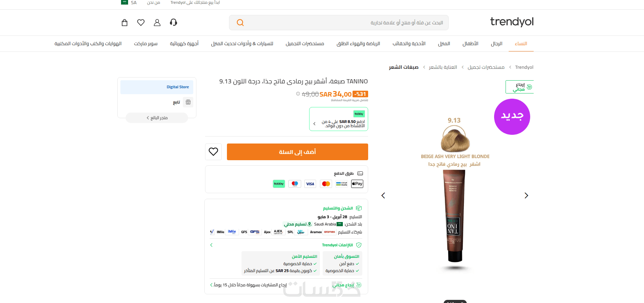Open favorites heart icon in header

click(141, 23)
